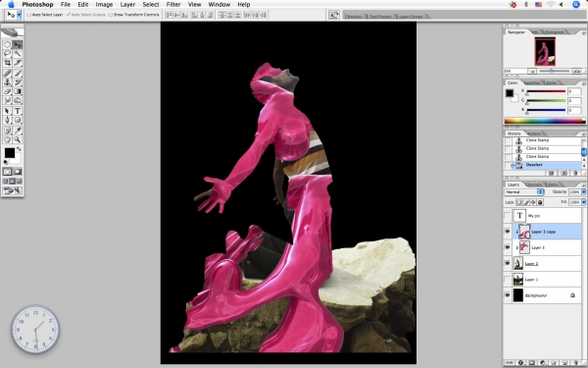
Task: Hide the background layer
Action: 507,295
